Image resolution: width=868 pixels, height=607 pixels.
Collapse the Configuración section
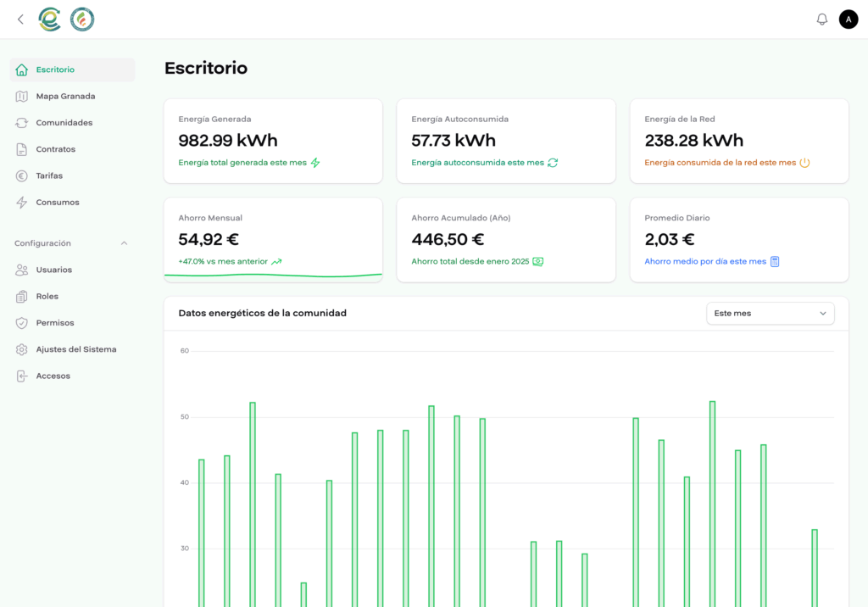(124, 243)
